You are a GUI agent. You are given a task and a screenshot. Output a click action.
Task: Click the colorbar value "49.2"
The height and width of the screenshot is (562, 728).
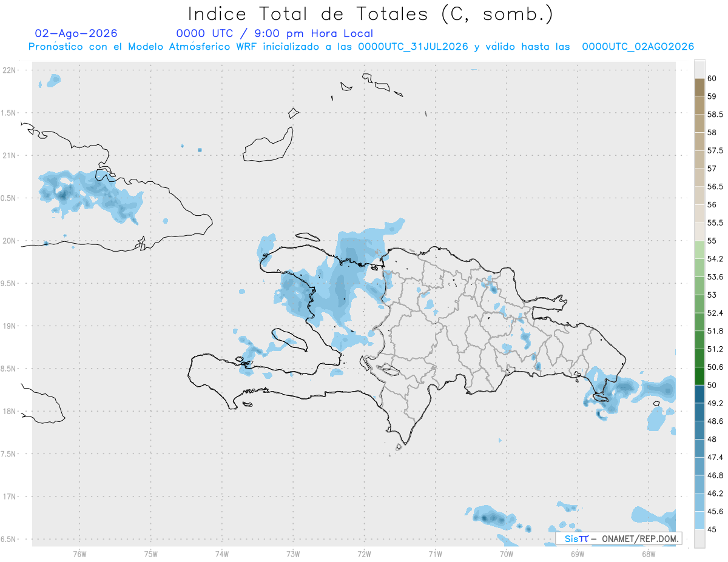[x=715, y=403]
